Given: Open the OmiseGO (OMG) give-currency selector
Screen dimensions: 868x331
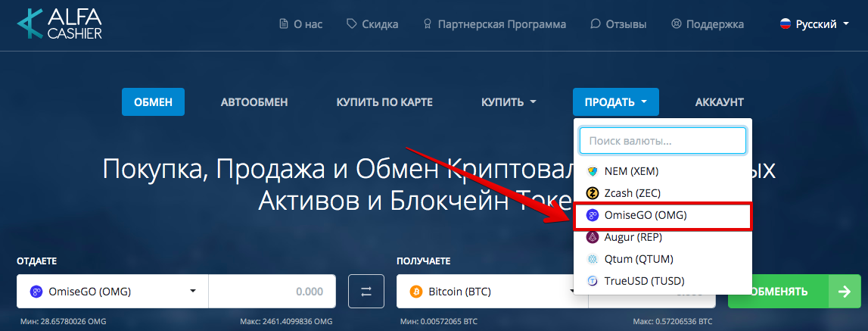Looking at the screenshot, I should [112, 291].
